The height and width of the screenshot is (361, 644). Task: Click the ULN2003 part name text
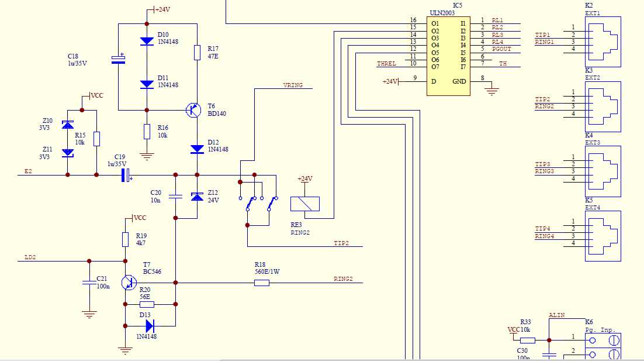(442, 13)
